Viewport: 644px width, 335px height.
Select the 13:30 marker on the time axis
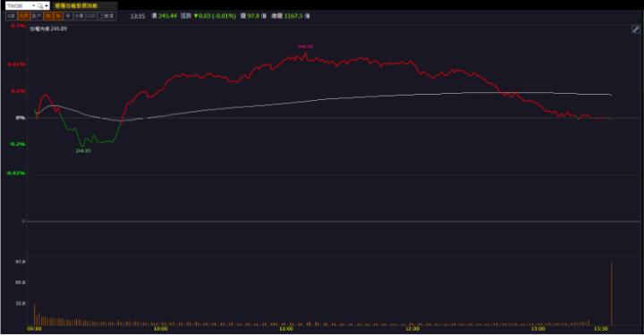pos(600,329)
